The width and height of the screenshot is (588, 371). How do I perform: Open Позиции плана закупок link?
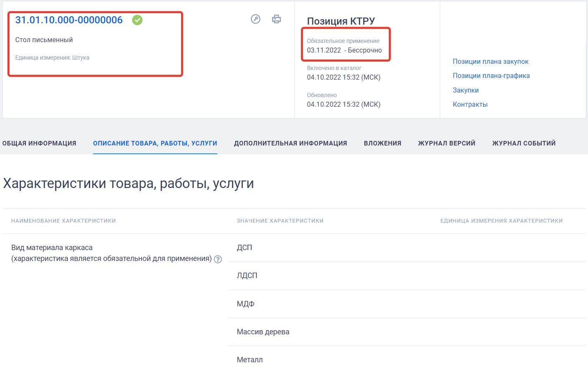coord(491,61)
